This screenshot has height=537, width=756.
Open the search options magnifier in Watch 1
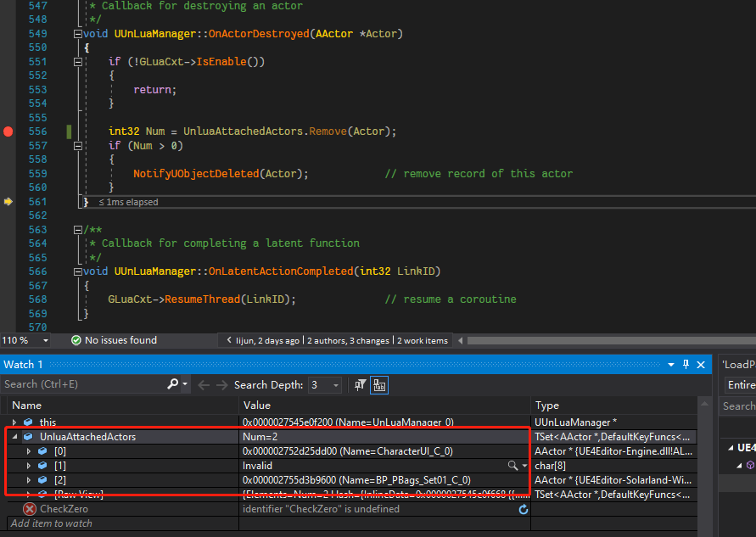(x=171, y=384)
